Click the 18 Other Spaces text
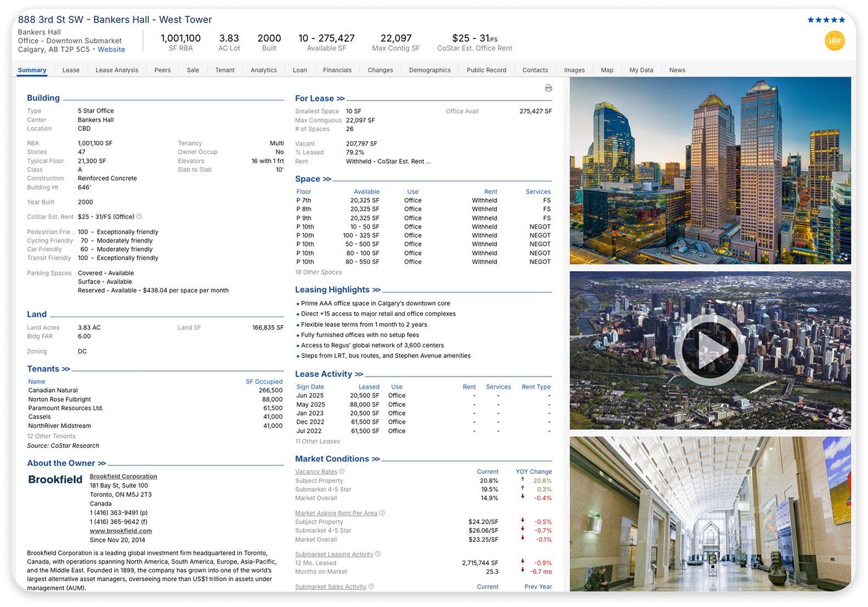The height and width of the screenshot is (607, 868). pos(318,272)
